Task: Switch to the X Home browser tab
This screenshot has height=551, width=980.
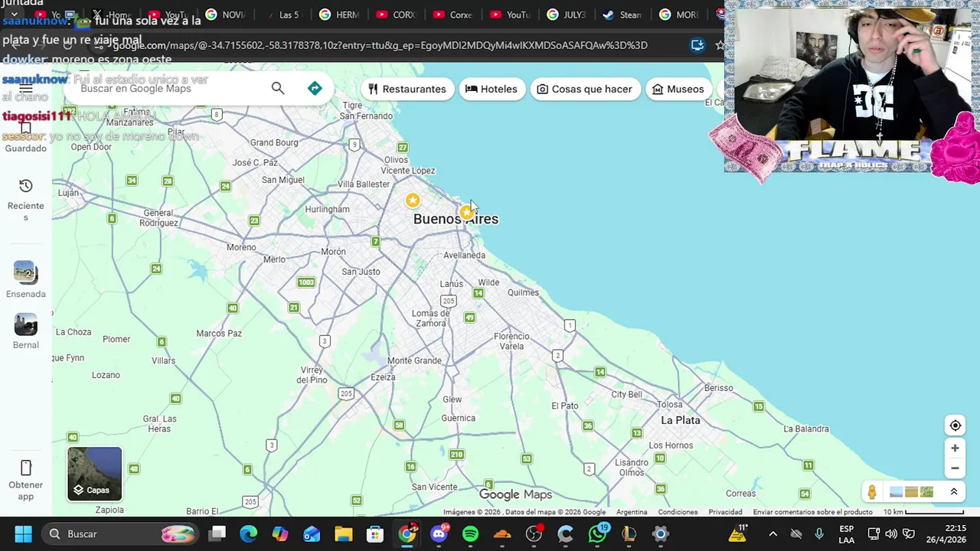Action: coord(111,15)
